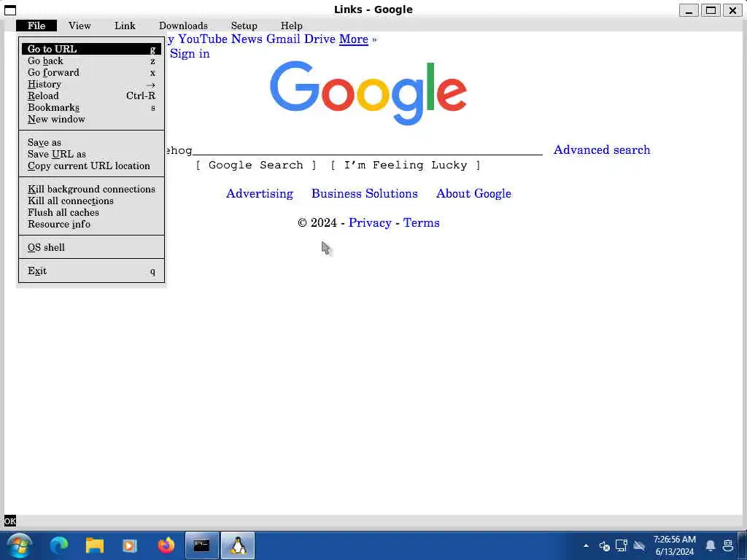Expand the History submenu
Viewport: 747px width, 560px height.
pos(91,85)
